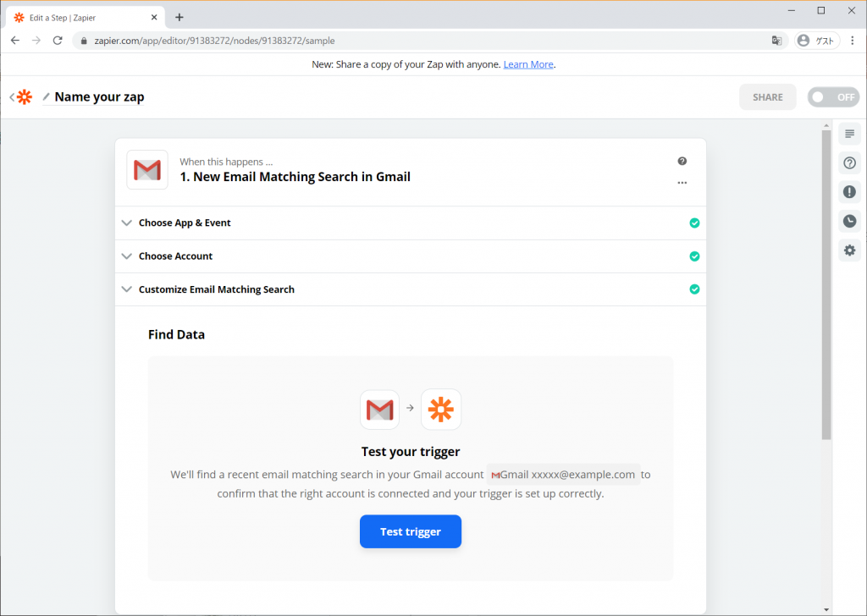Click the Test trigger button

[x=411, y=531]
